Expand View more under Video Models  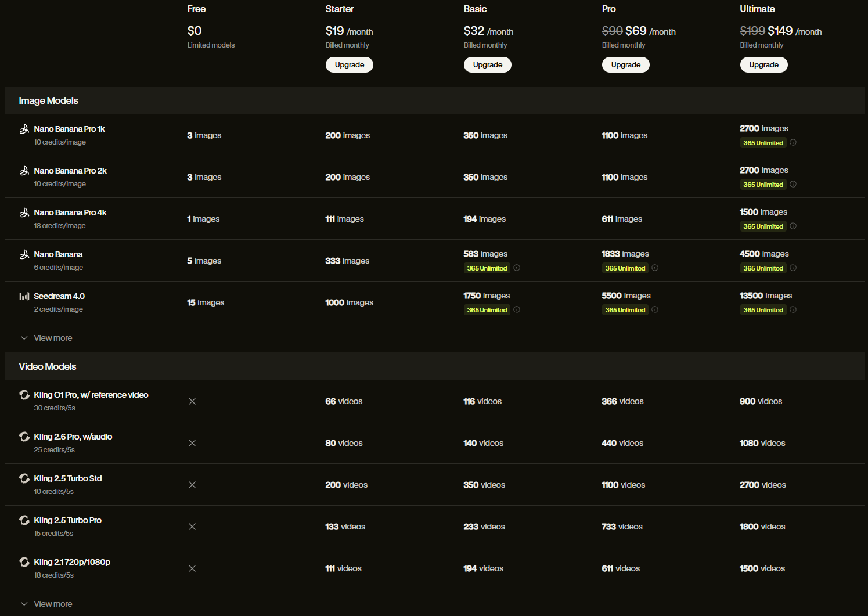point(46,604)
